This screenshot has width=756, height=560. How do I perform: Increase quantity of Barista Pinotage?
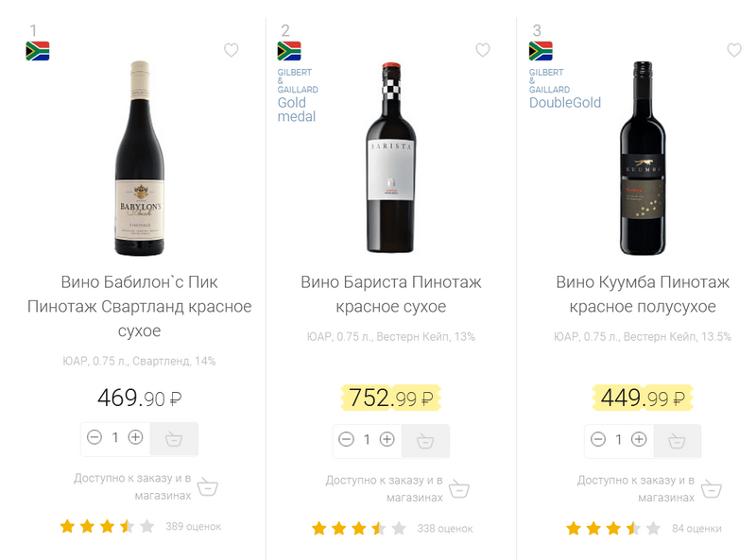point(387,439)
